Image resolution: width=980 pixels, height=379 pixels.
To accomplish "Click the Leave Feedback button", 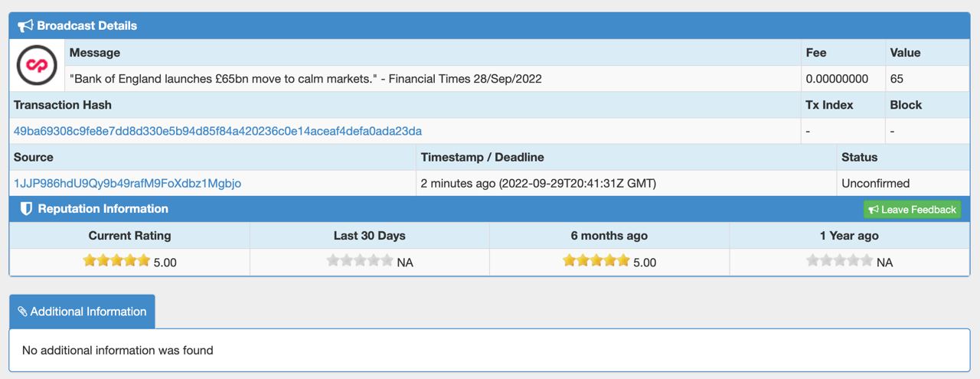I will pos(912,210).
